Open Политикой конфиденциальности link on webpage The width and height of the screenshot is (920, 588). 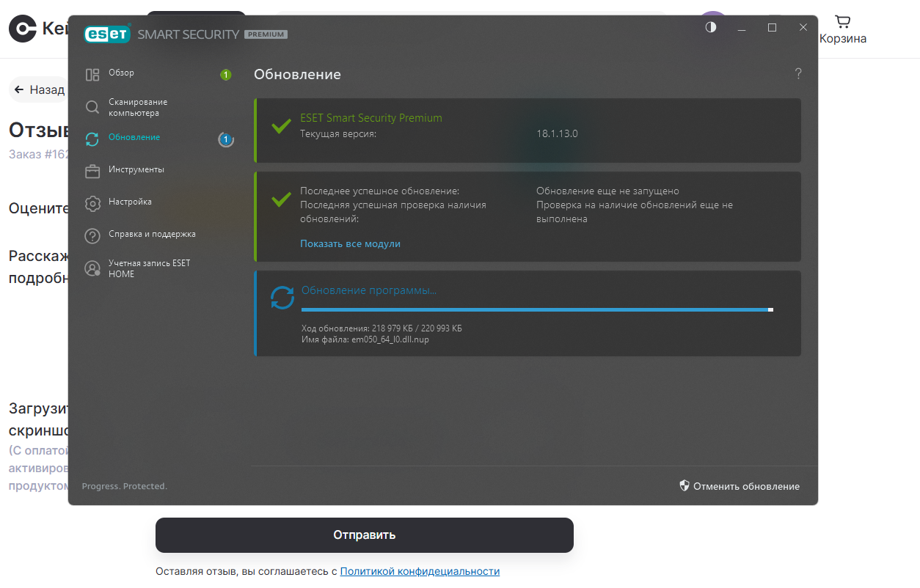pyautogui.click(x=420, y=571)
